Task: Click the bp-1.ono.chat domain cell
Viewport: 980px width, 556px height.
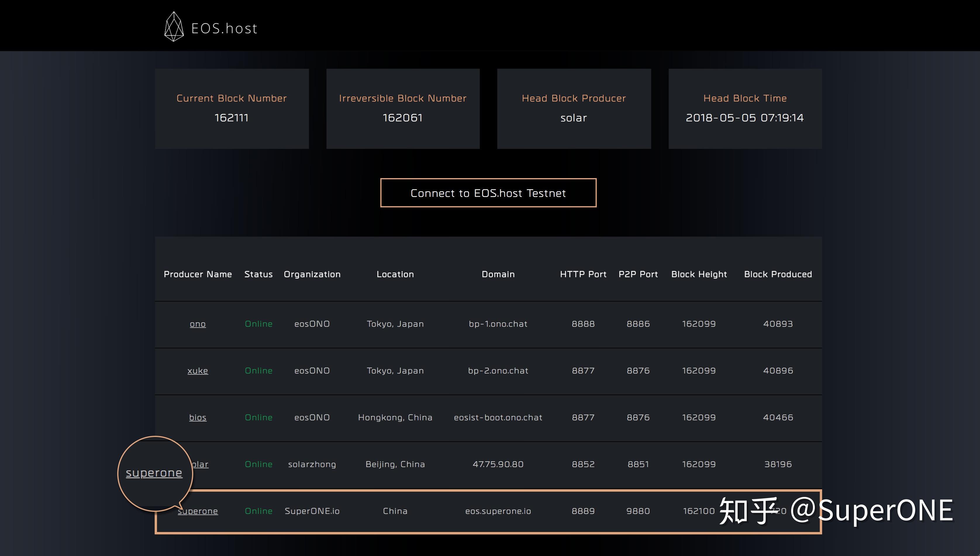Action: (x=498, y=324)
